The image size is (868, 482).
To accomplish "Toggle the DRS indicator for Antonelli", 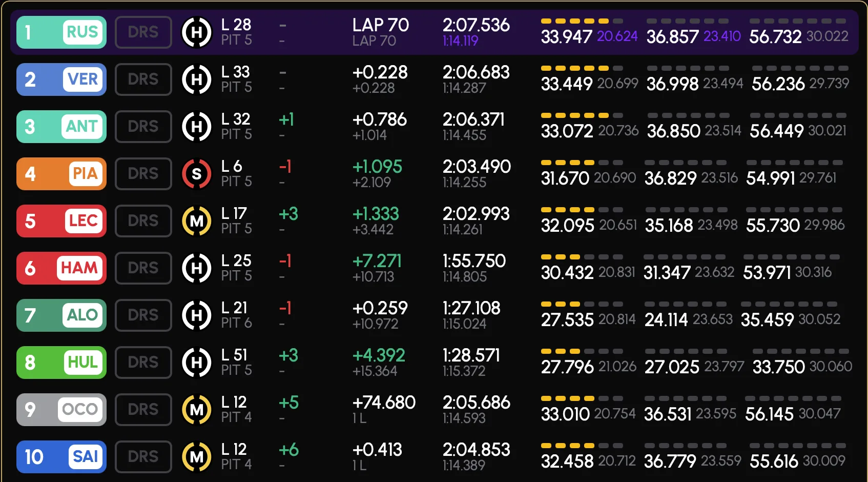I will pos(143,127).
